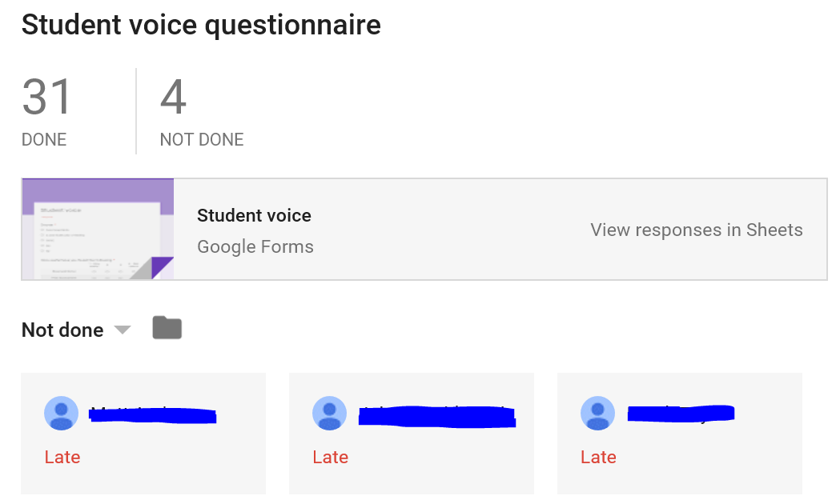Click the DONE count showing 31

(x=45, y=98)
